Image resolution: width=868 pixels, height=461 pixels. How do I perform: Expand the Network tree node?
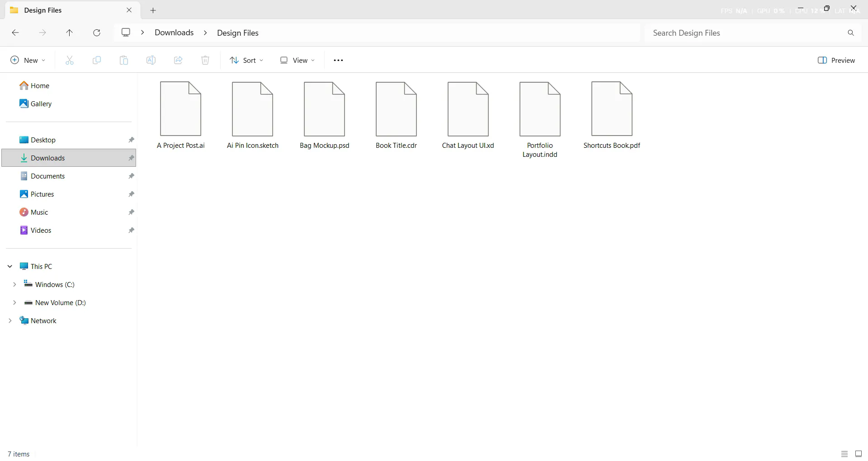(x=10, y=320)
